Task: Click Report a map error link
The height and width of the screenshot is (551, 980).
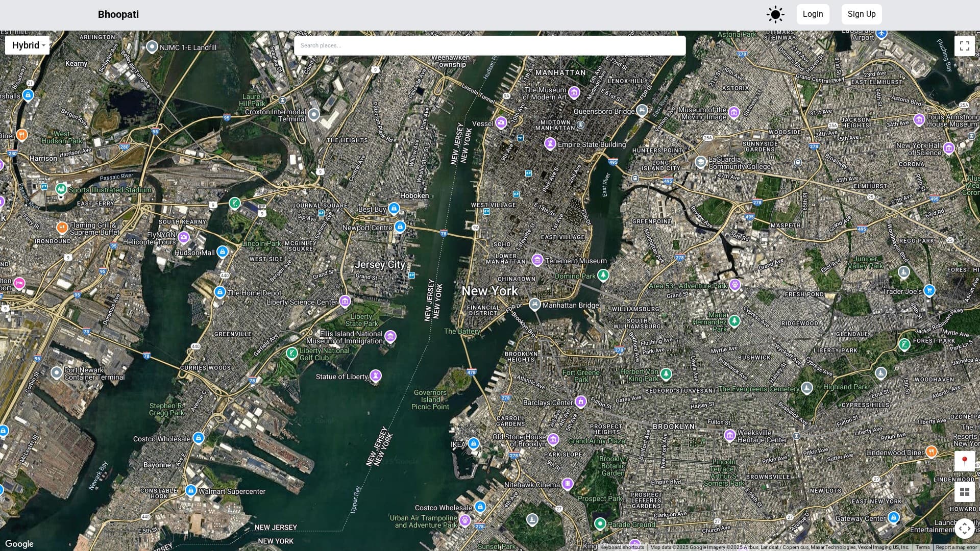Action: point(956,547)
